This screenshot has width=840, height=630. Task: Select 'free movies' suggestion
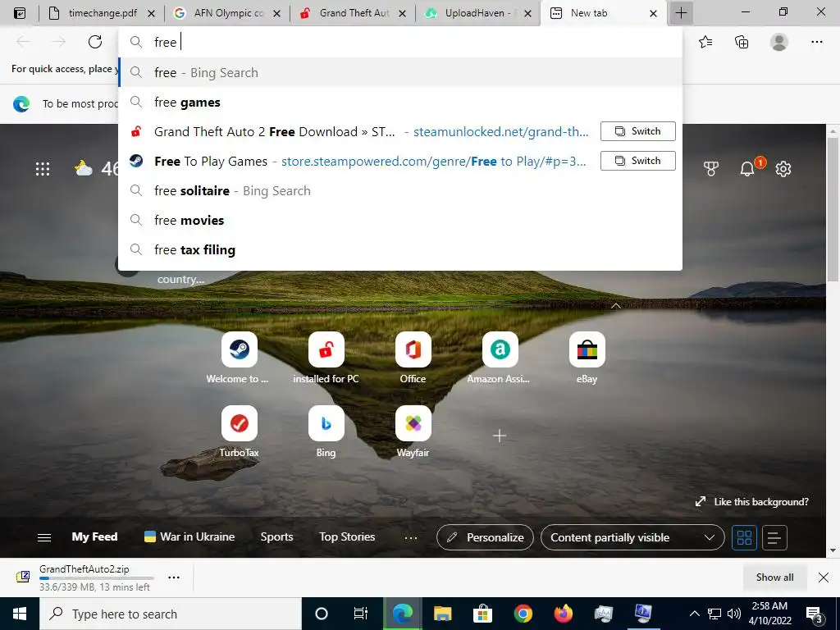[x=400, y=220]
